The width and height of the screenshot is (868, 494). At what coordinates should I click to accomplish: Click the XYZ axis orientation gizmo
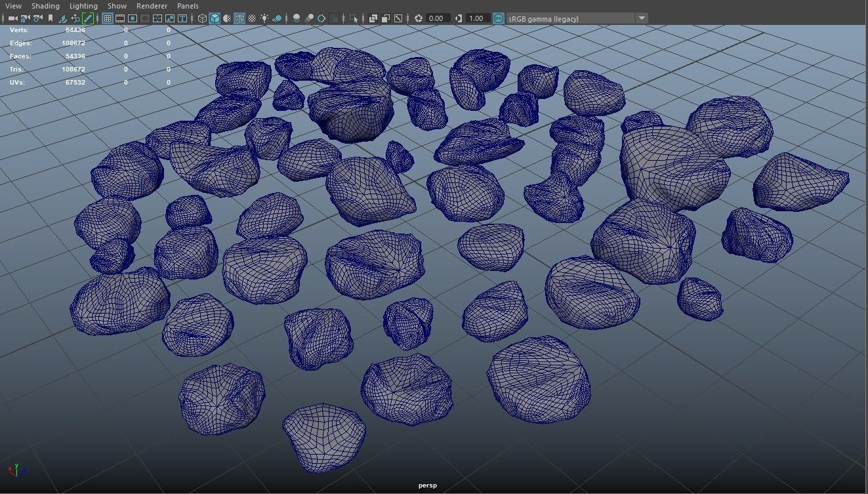pyautogui.click(x=17, y=470)
